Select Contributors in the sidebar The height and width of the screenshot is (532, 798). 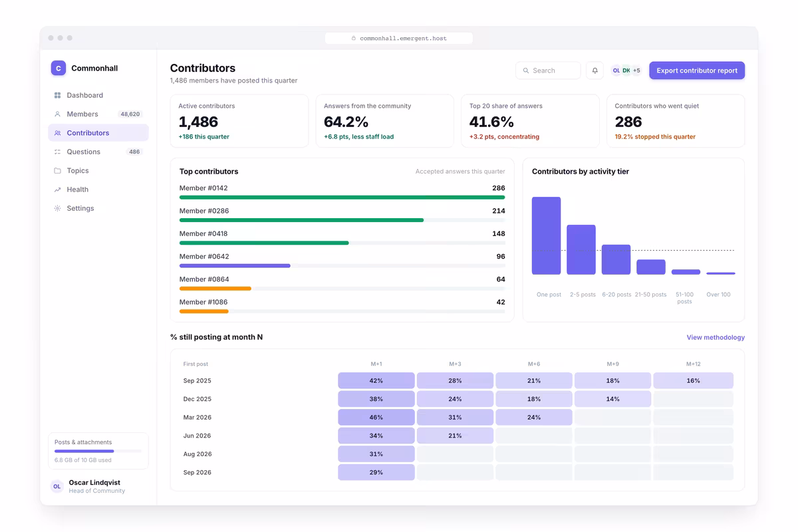pos(98,133)
